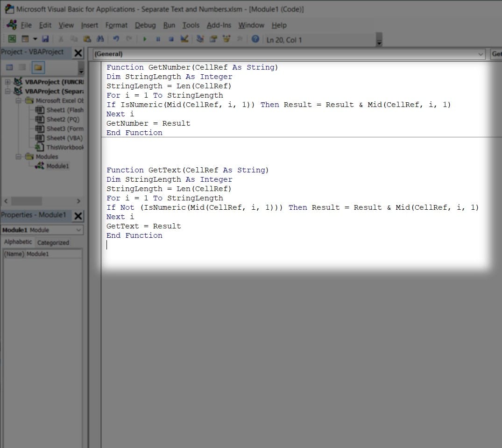Open the Tools menu
502x448 pixels.
(191, 25)
